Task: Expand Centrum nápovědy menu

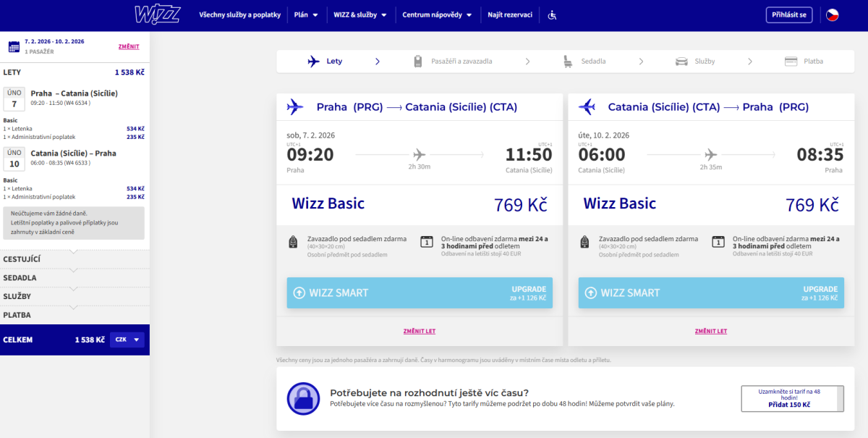Action: [437, 15]
